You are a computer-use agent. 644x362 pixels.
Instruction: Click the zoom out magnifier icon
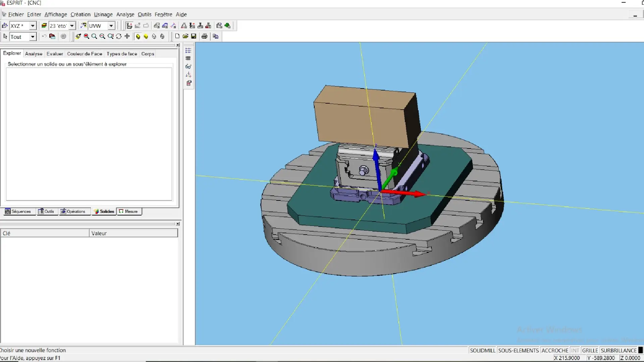102,36
